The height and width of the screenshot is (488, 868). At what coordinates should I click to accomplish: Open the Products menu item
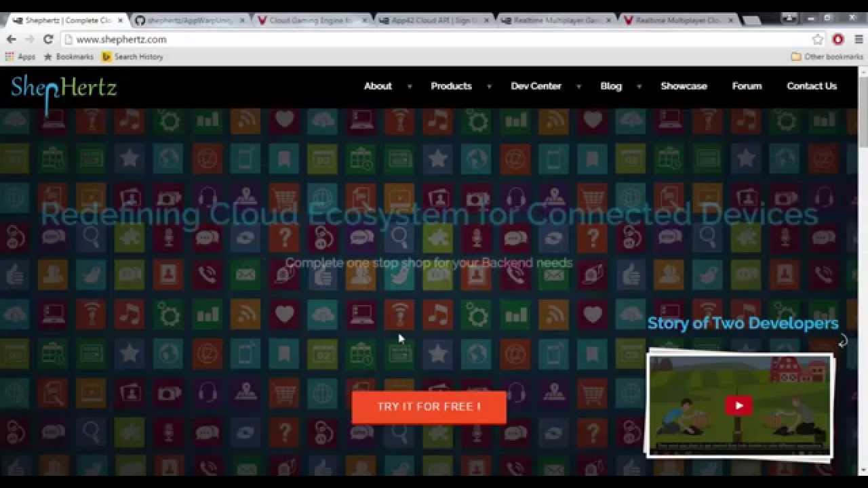pyautogui.click(x=451, y=86)
